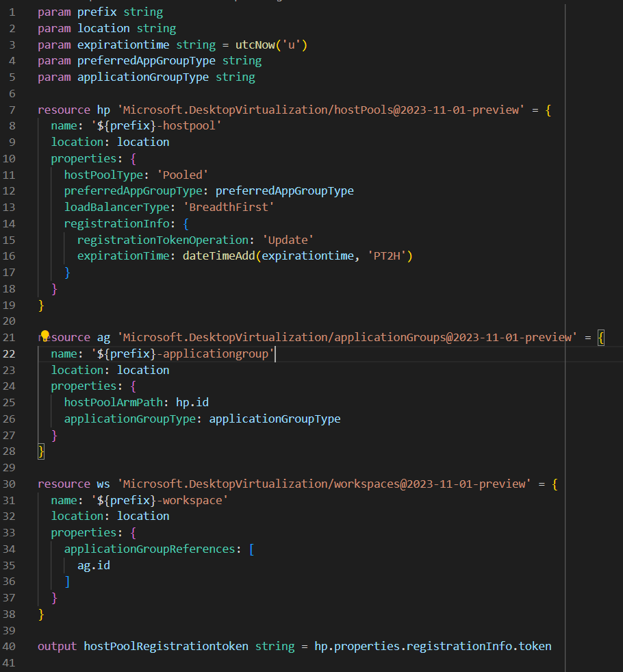This screenshot has width=623, height=672.
Task: Click the 'PT2H' duration string
Action: (387, 256)
